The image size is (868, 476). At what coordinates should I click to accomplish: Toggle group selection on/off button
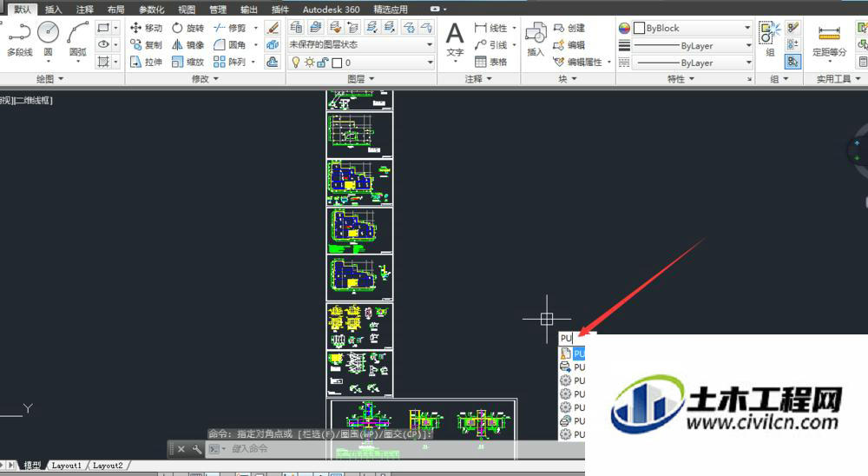pos(792,62)
